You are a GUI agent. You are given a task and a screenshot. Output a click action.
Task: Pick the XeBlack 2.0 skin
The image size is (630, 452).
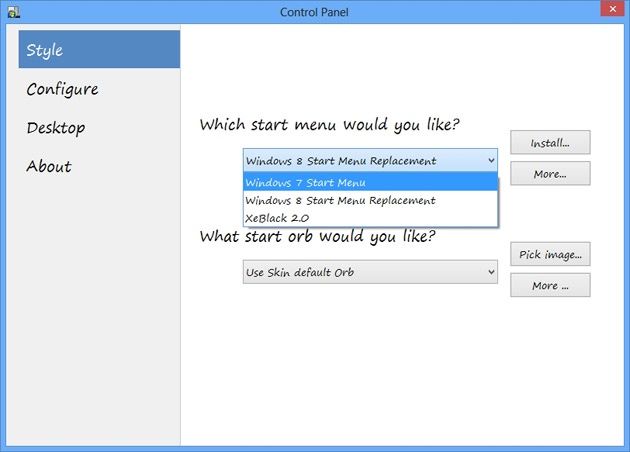click(370, 218)
